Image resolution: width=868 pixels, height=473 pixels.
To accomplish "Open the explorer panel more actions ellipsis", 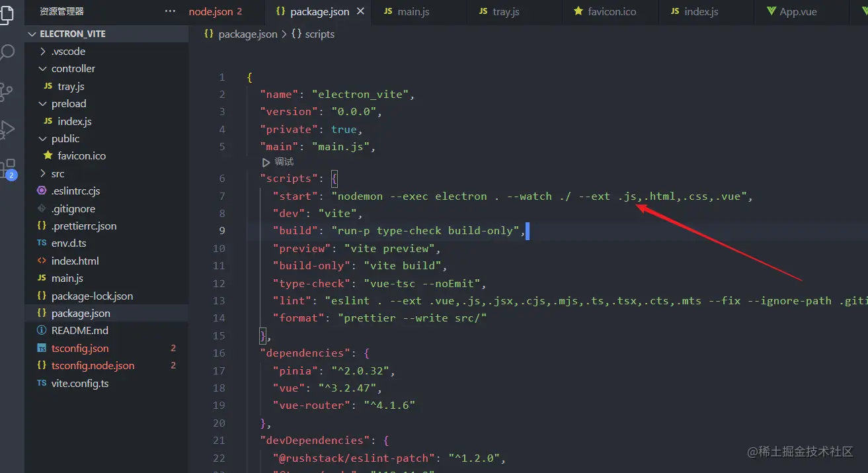I will (171, 11).
